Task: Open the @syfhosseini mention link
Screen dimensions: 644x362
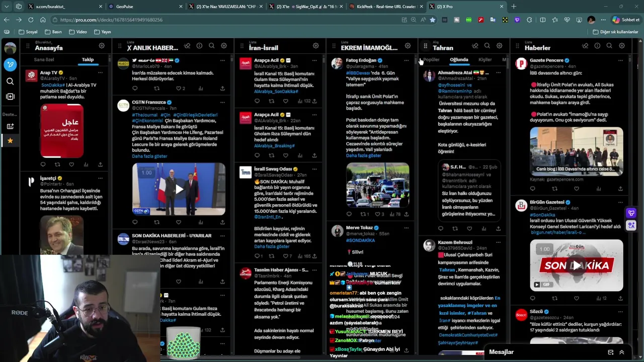Action: click(452, 85)
